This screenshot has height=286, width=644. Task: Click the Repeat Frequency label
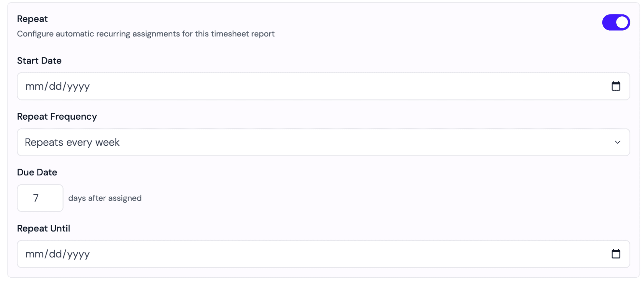(x=57, y=116)
